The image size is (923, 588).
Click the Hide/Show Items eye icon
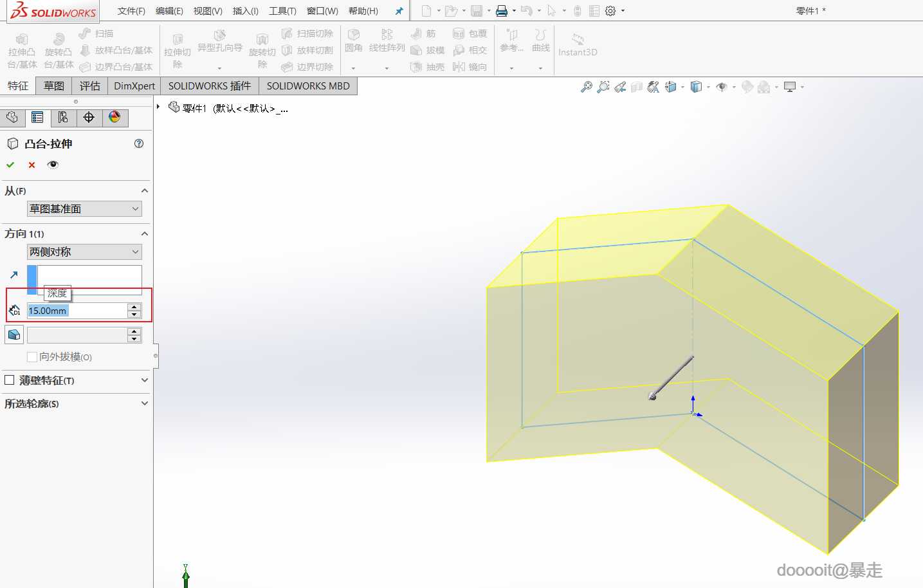(722, 87)
